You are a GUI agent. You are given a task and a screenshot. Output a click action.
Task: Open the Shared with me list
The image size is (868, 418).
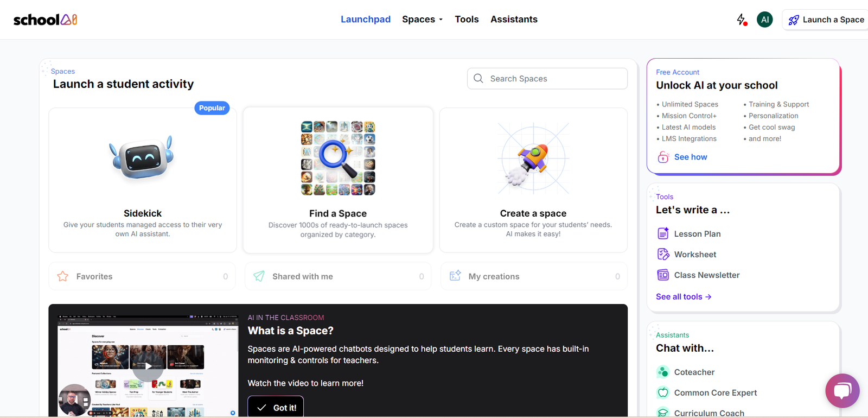coord(338,276)
